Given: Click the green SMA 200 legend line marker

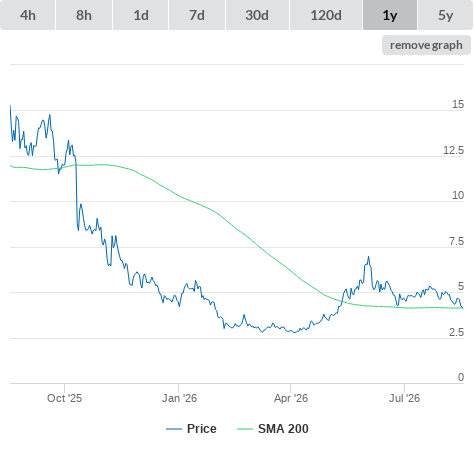Looking at the screenshot, I should (x=245, y=429).
